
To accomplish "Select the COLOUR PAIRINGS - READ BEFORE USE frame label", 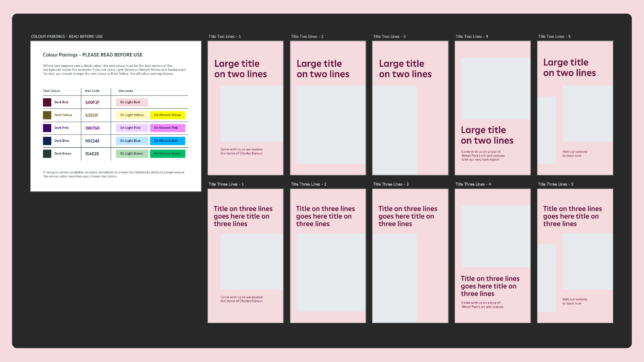I will coord(67,37).
